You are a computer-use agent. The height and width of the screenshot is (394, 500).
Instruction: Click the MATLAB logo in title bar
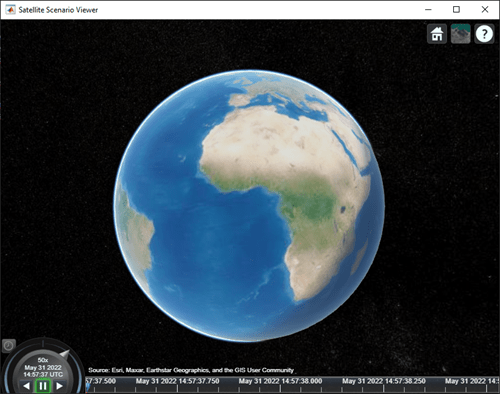[10, 10]
